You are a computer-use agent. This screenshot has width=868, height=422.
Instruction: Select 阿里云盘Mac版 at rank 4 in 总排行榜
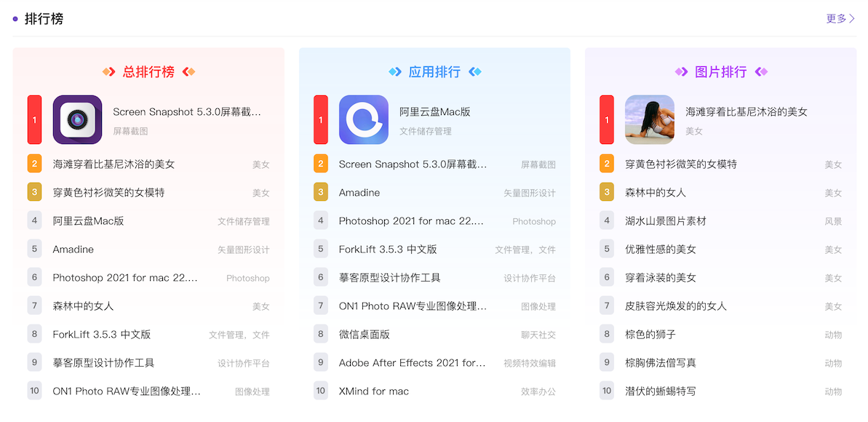click(89, 221)
